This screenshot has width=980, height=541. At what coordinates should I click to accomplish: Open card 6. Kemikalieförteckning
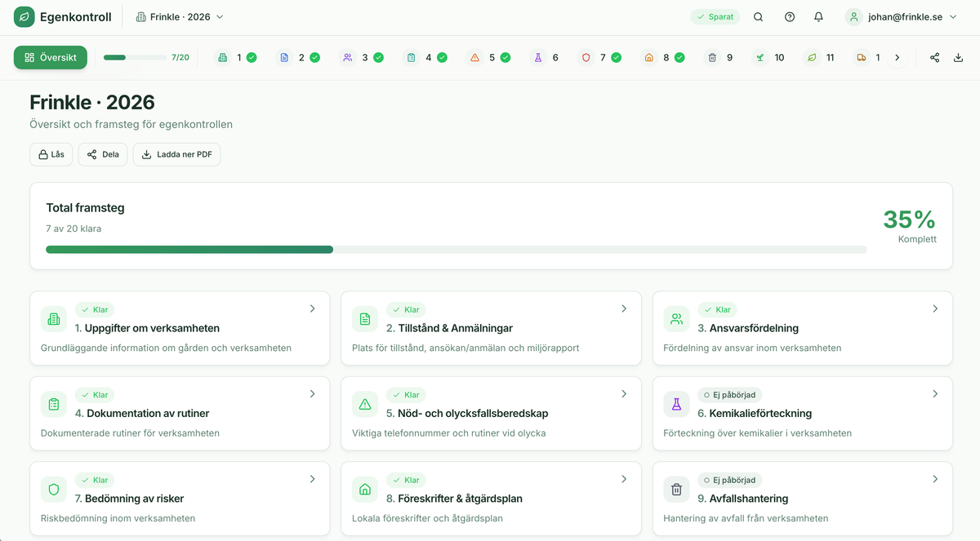803,414
